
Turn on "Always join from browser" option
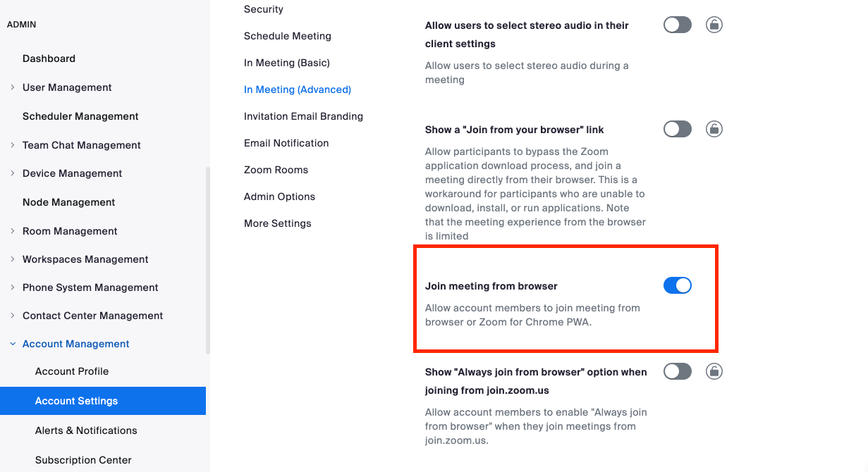pos(677,371)
